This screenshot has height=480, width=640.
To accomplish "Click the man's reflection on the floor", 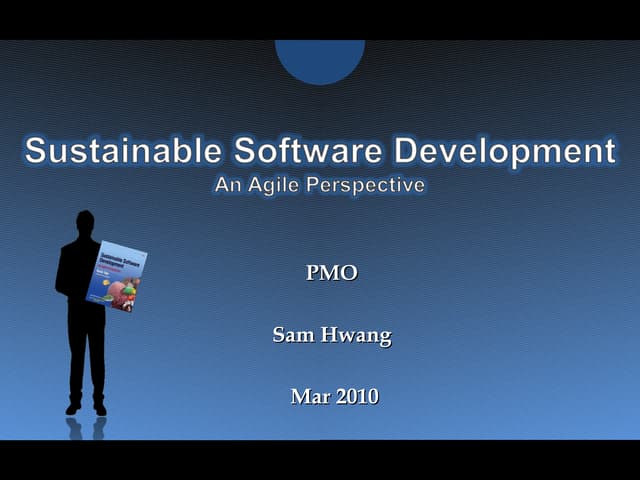I will pos(86,428).
